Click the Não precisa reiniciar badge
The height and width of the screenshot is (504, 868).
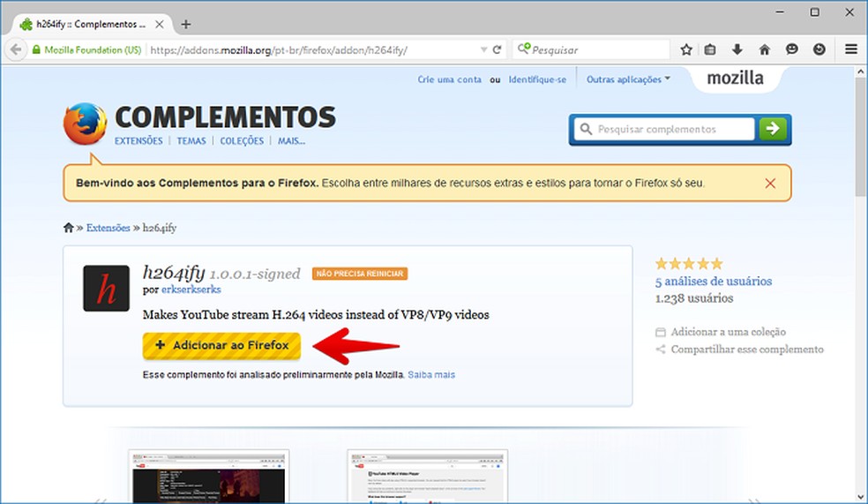click(360, 274)
